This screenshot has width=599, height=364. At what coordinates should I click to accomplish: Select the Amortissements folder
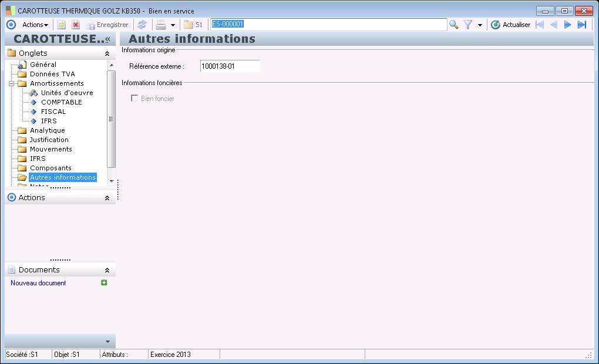56,83
